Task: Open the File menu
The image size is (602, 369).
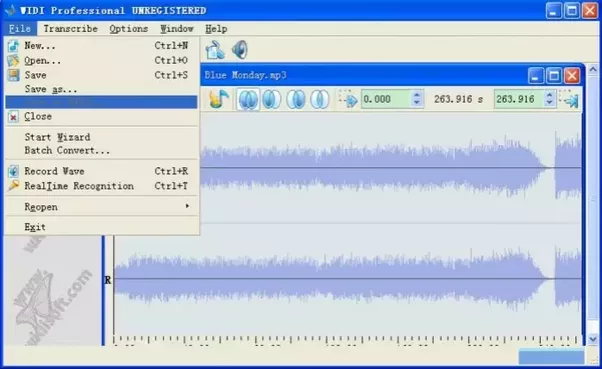Action: (20, 29)
